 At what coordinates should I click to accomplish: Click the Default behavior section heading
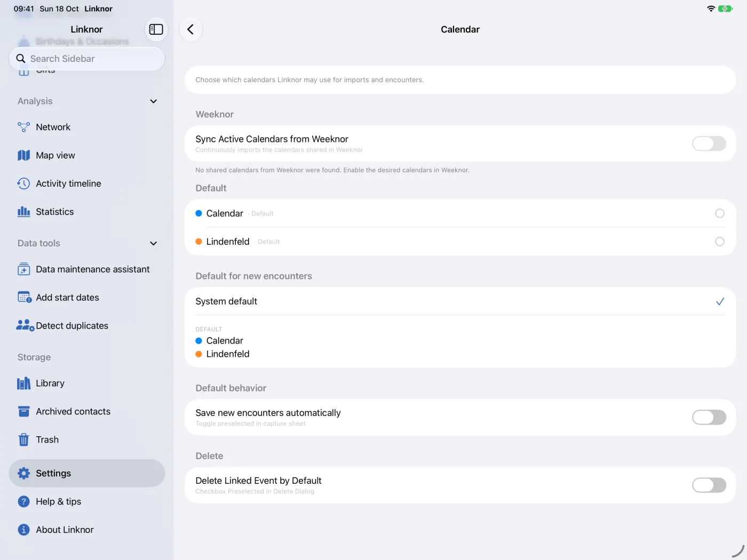231,388
